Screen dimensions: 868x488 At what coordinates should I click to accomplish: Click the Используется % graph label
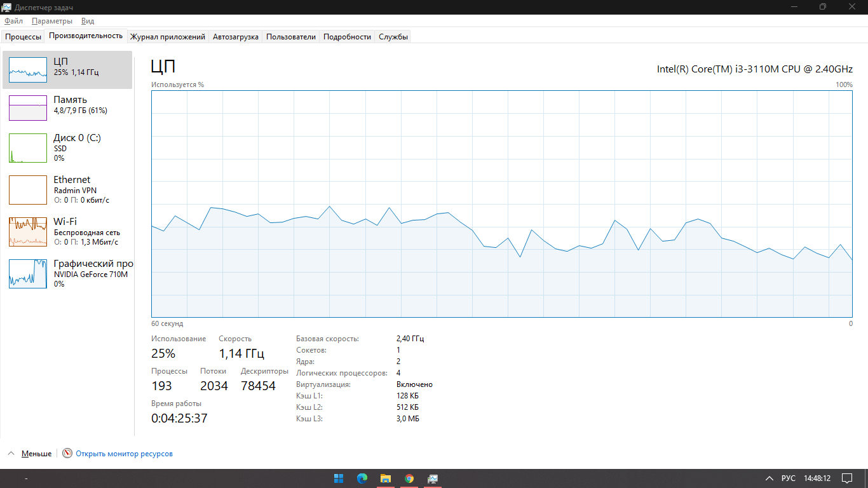[x=177, y=85]
